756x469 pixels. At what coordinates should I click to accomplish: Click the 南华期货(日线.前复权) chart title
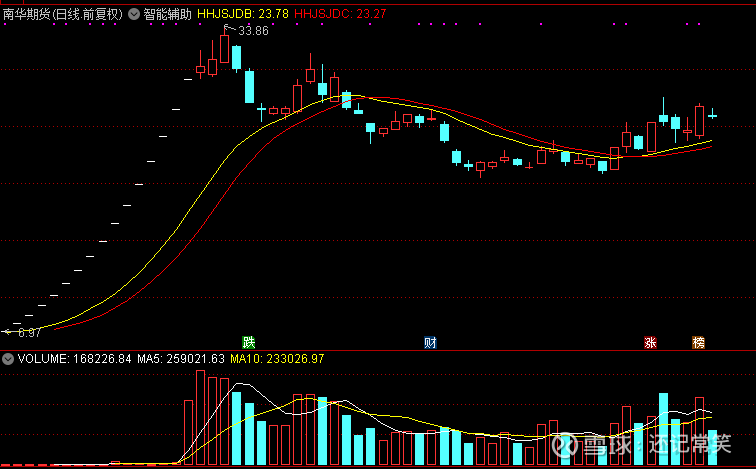point(63,14)
